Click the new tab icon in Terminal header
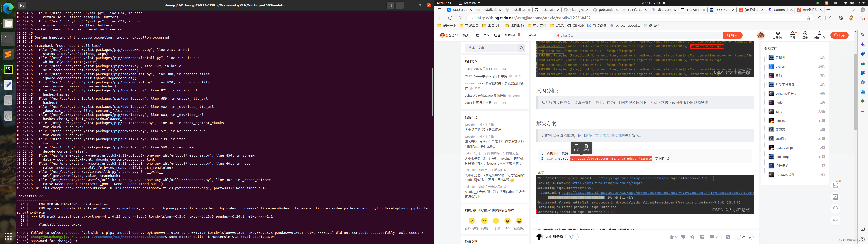868x244 pixels. click(21, 5)
